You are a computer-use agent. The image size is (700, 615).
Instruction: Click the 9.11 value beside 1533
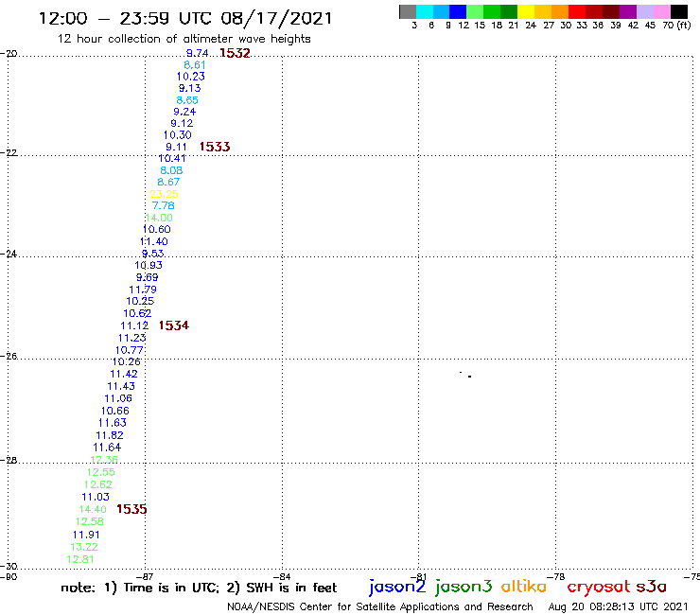tap(176, 147)
